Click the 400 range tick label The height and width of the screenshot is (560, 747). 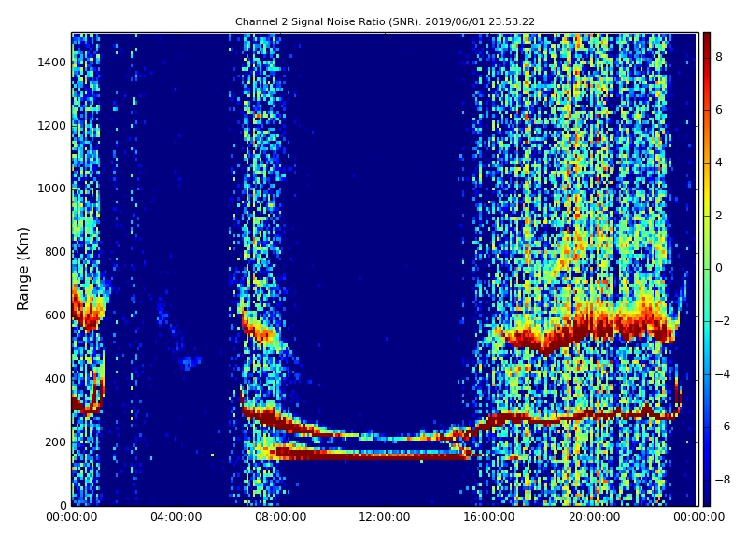point(55,379)
